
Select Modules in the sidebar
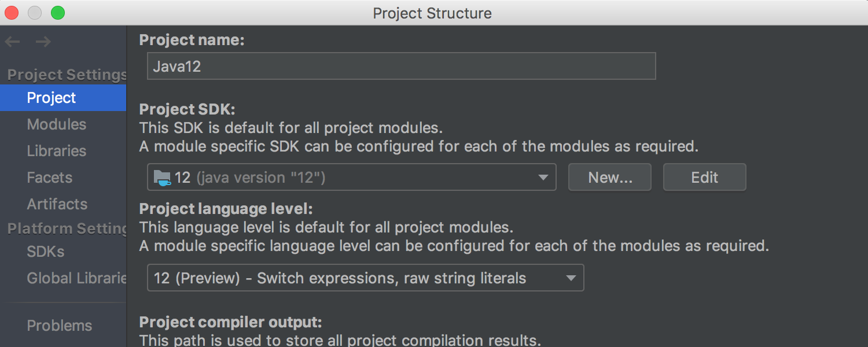(57, 124)
